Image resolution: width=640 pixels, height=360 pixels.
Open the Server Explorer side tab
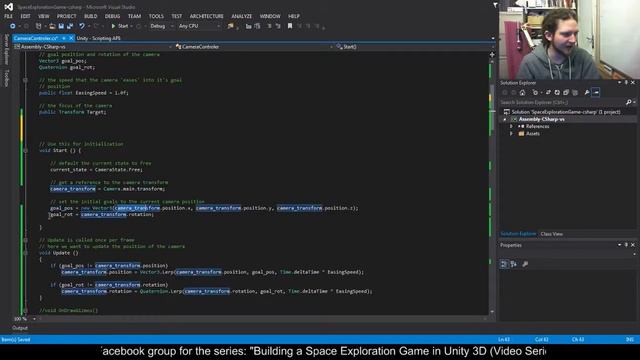pos(6,50)
